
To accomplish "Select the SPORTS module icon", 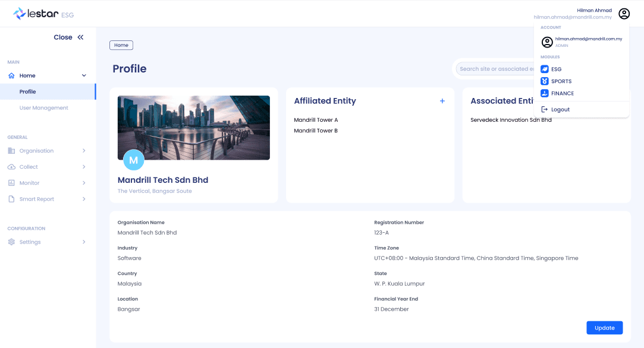I will tap(544, 81).
